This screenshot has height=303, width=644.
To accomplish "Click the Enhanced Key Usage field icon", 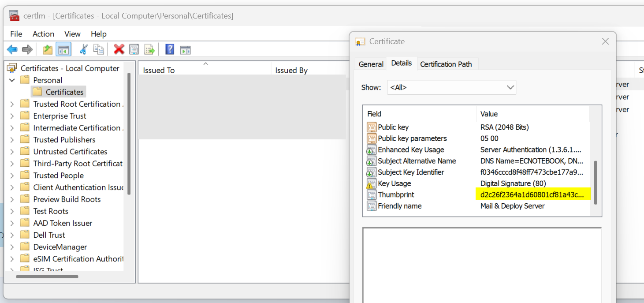I will (372, 150).
